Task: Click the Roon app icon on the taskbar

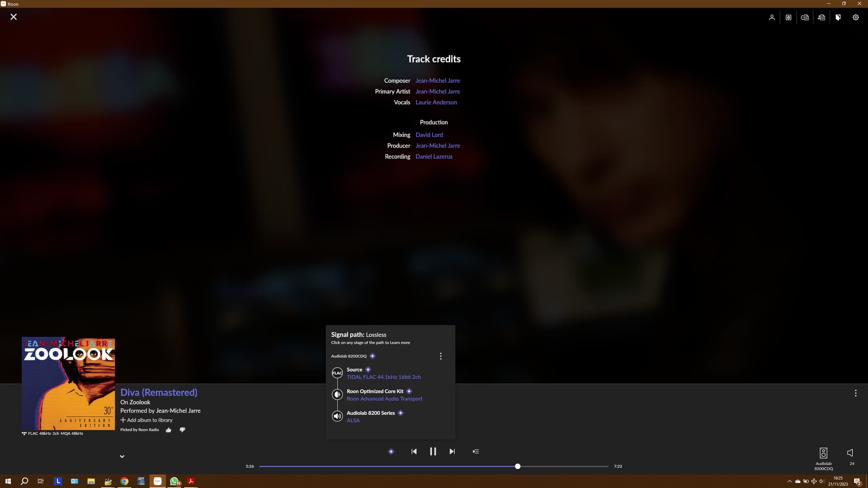Action: point(158,481)
